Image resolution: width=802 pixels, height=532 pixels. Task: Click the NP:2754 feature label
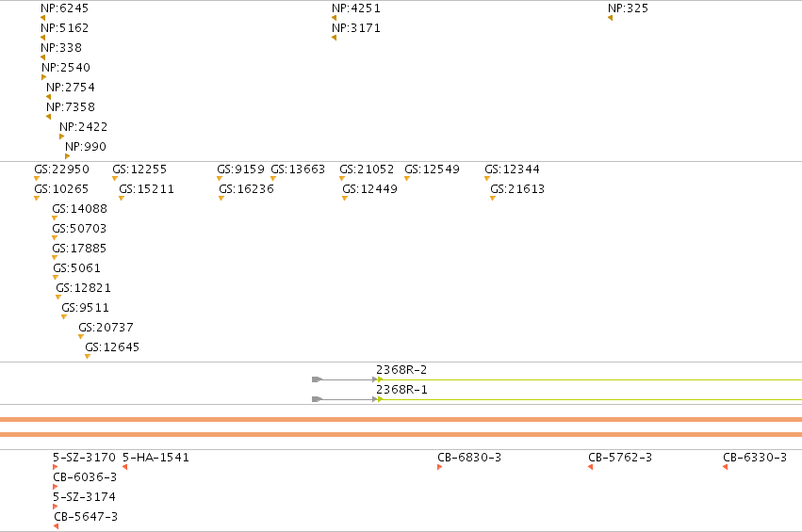[x=71, y=88]
